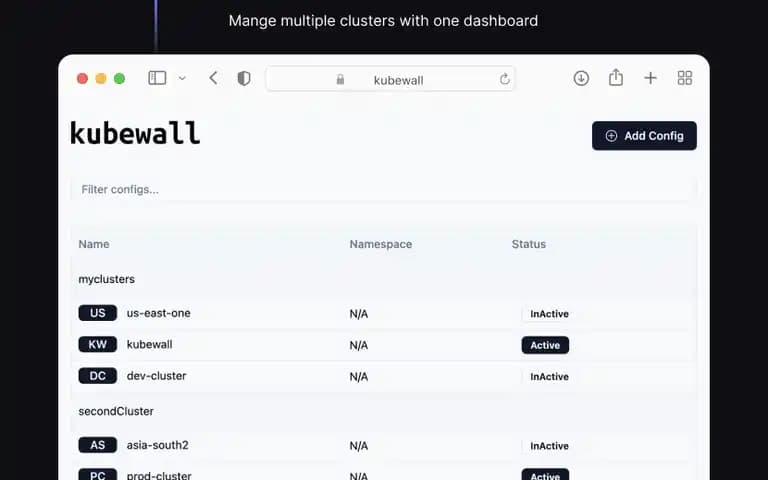The width and height of the screenshot is (768, 480).
Task: Open the sidebar dropdown chevron
Action: pos(182,78)
